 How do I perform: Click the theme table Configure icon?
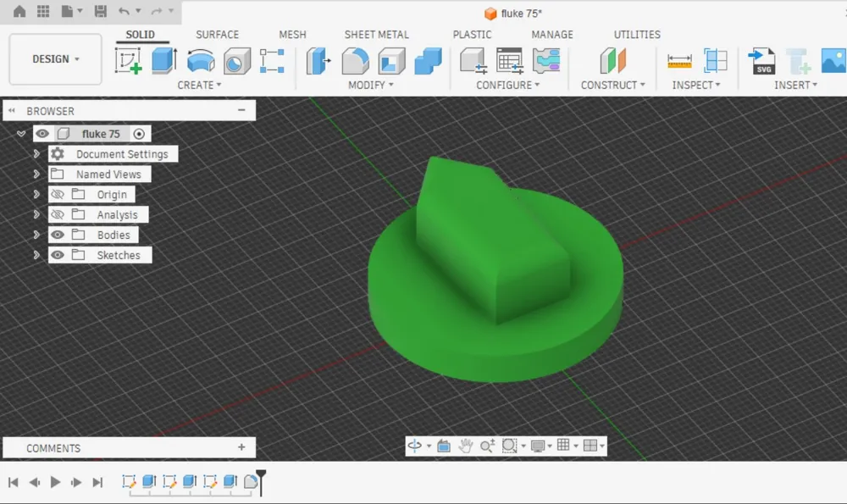pyautogui.click(x=546, y=60)
